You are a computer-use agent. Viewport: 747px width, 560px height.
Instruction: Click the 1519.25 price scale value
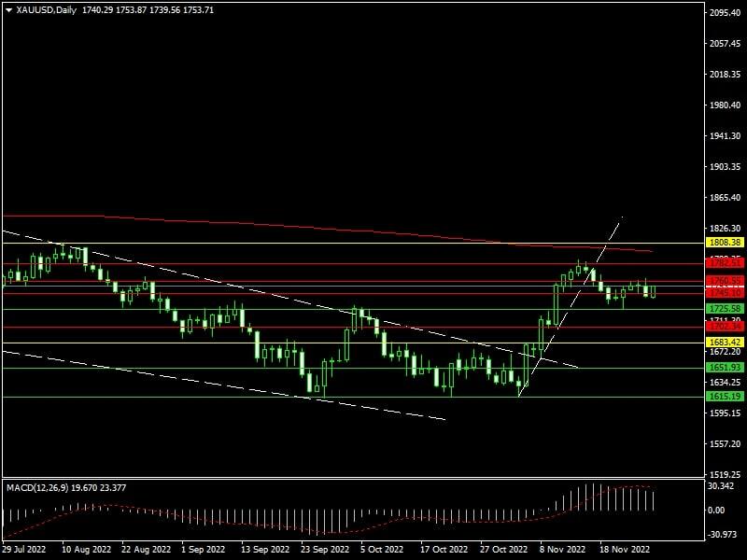point(726,475)
